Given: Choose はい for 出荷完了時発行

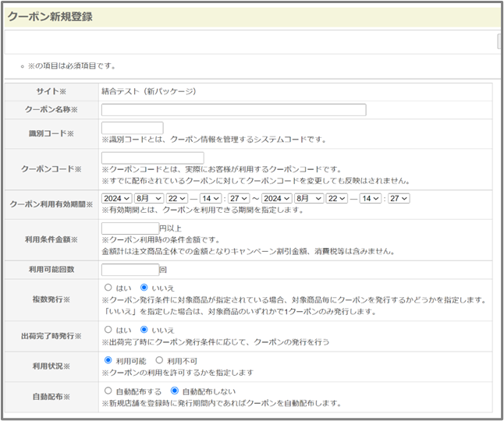Looking at the screenshot, I should point(108,330).
